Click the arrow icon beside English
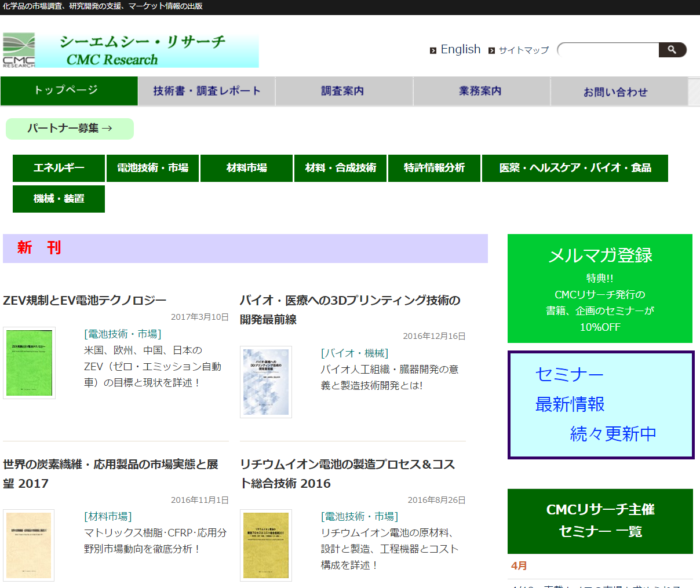This screenshot has height=588, width=700. 433,50
